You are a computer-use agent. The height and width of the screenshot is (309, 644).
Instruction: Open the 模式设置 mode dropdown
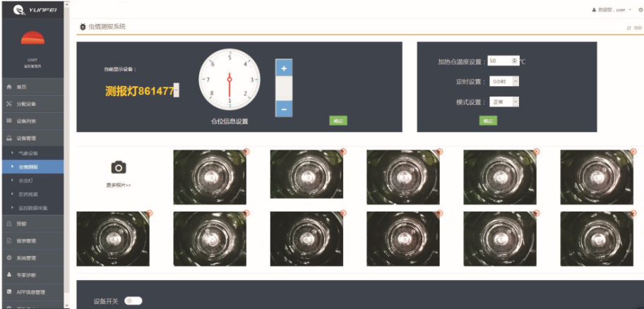[x=506, y=102]
